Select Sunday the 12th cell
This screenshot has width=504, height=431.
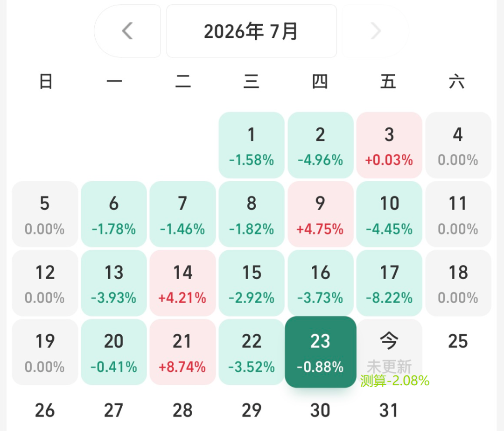[x=45, y=283]
